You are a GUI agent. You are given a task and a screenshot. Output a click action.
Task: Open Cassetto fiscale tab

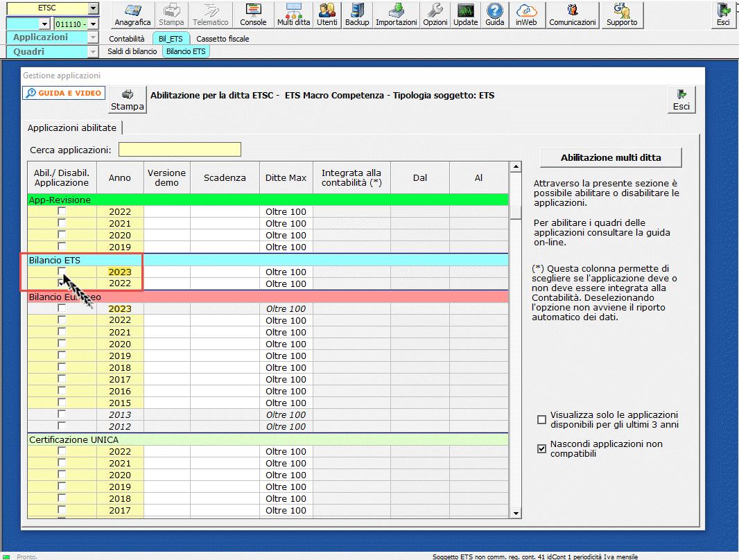point(223,39)
